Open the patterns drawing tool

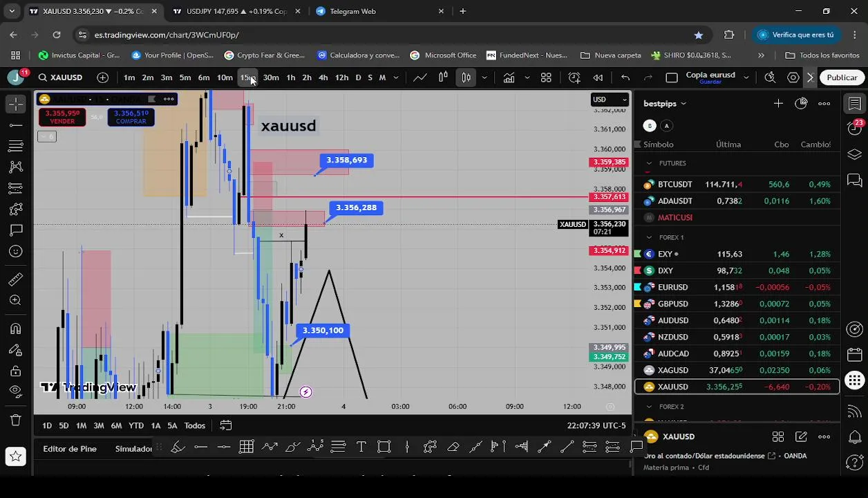pyautogui.click(x=16, y=167)
